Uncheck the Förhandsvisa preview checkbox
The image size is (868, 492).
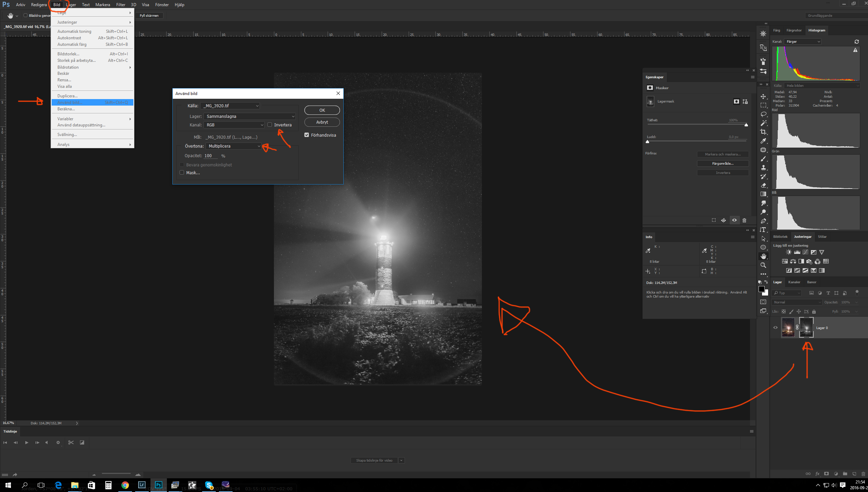[x=307, y=135]
